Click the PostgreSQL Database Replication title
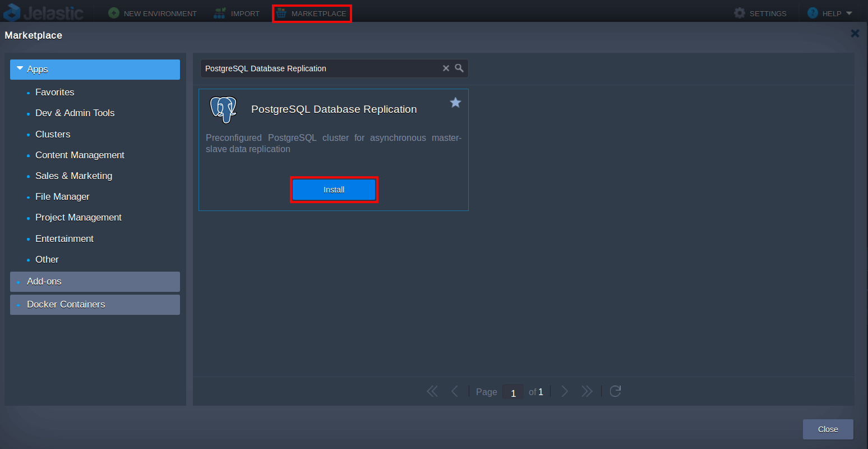The image size is (868, 449). (334, 109)
